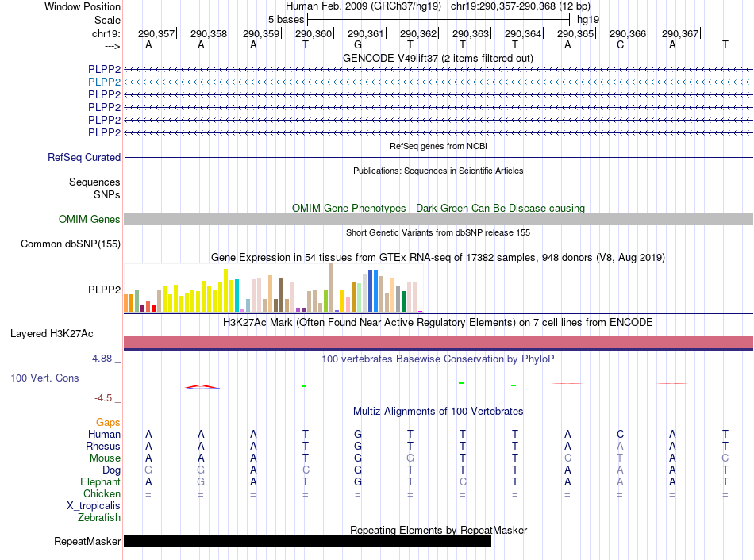Click the G base in the sequence row
Image resolution: width=754 pixels, height=560 pixels.
pos(358,44)
